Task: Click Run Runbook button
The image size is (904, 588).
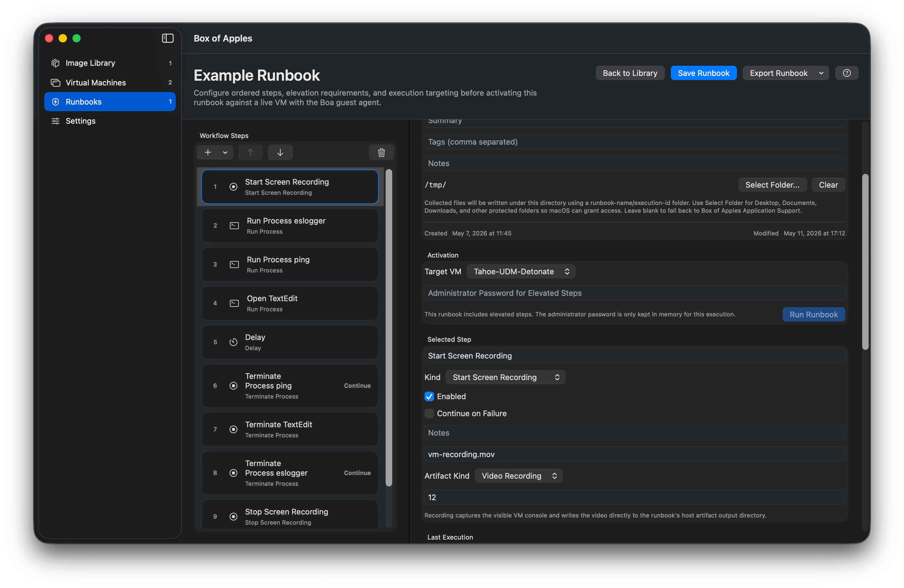Action: tap(814, 314)
